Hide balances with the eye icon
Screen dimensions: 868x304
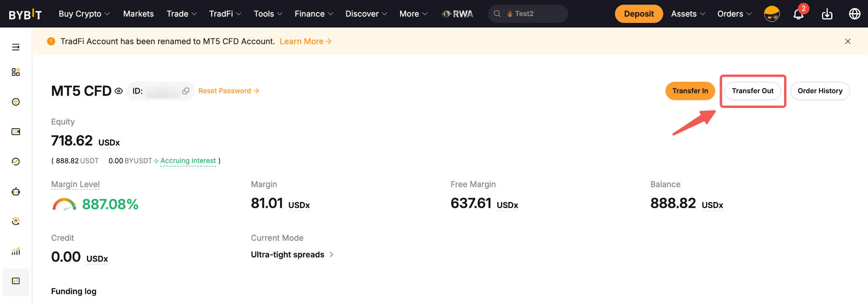(x=119, y=91)
